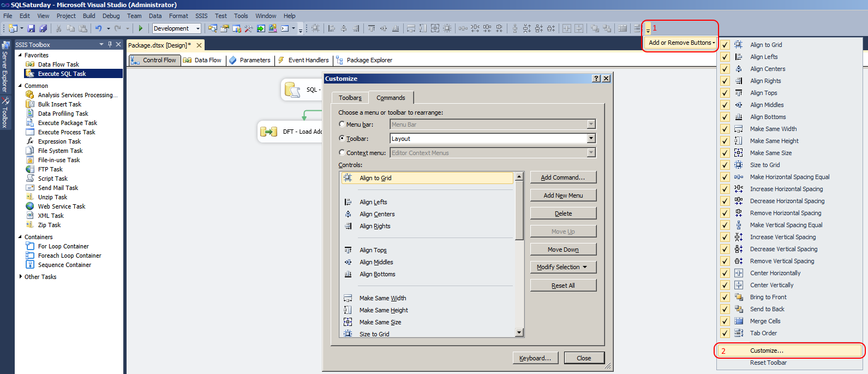Click the Sequence Container icon
Screen dimensions: 868x374
point(30,265)
